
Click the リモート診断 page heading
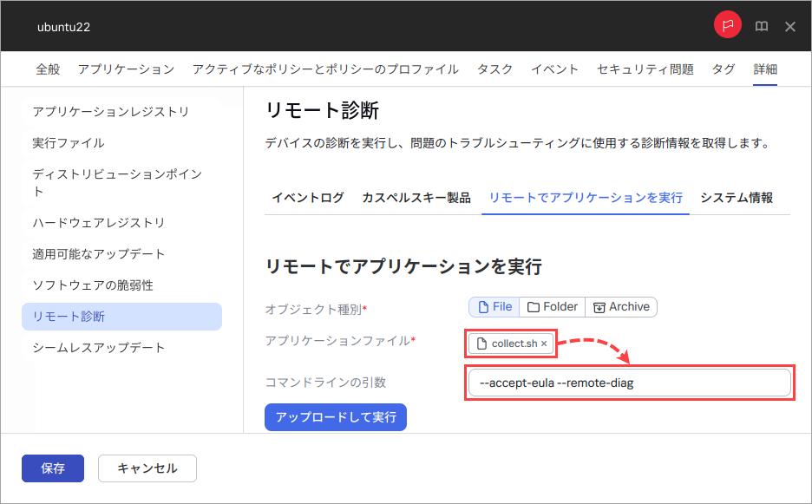pyautogui.click(x=322, y=110)
